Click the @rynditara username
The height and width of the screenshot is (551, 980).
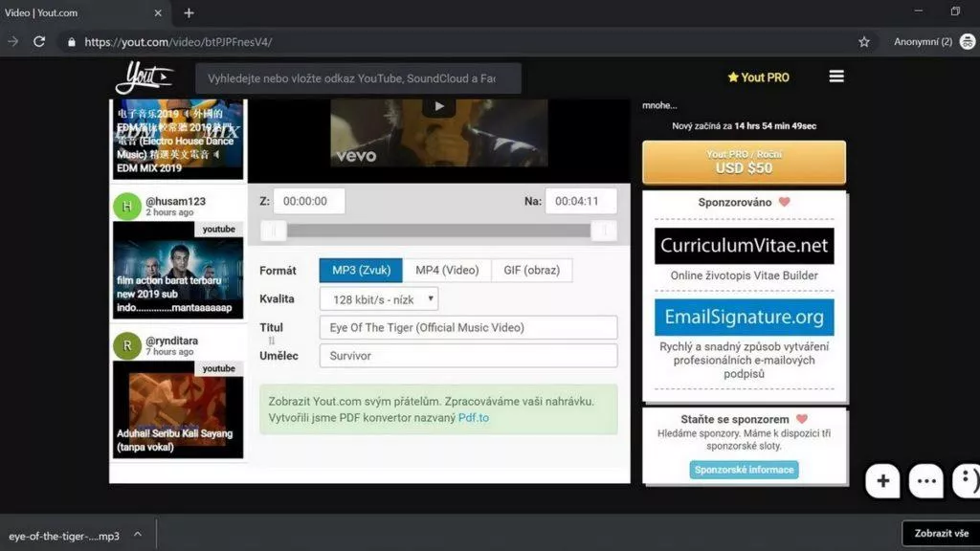172,341
